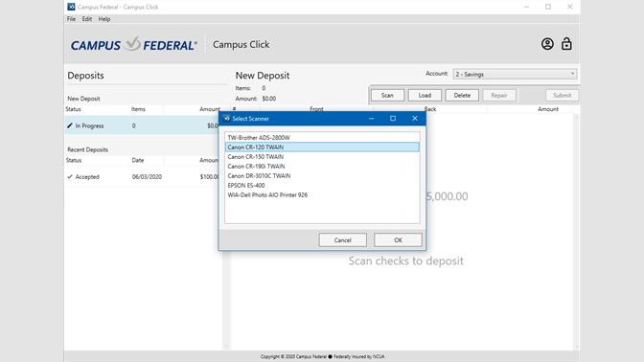Click the Submit button
The height and width of the screenshot is (362, 644).
point(562,95)
